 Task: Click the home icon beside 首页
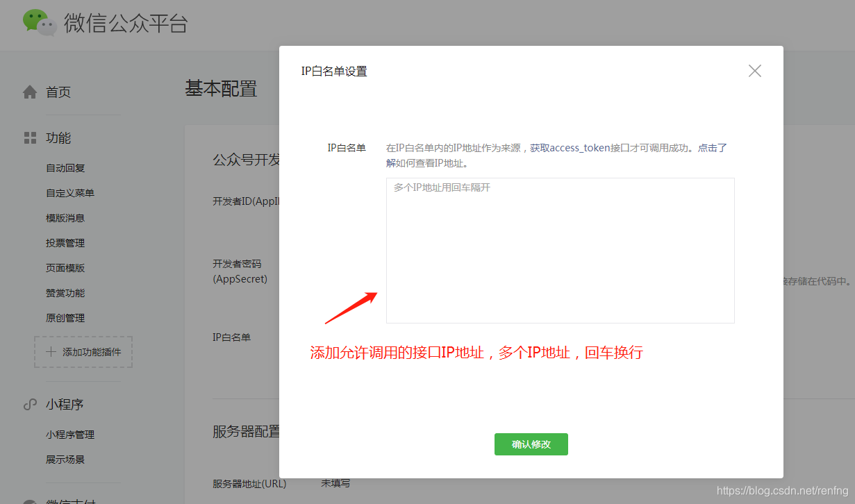[30, 92]
